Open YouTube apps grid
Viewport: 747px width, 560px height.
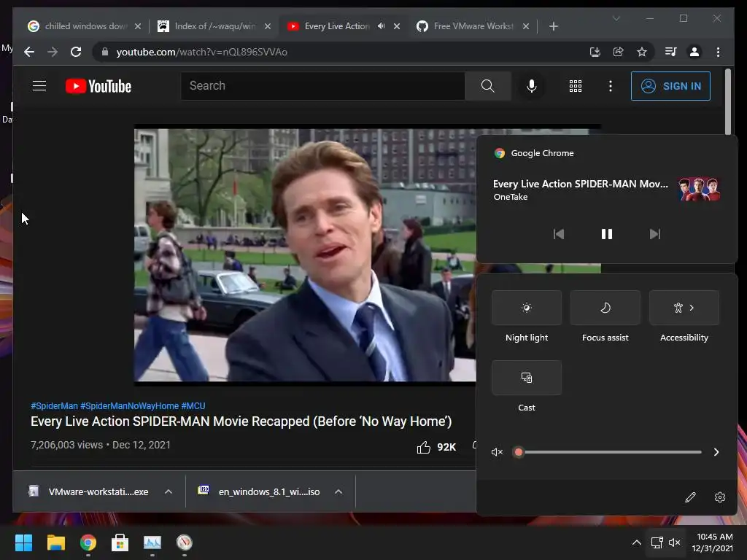575,86
